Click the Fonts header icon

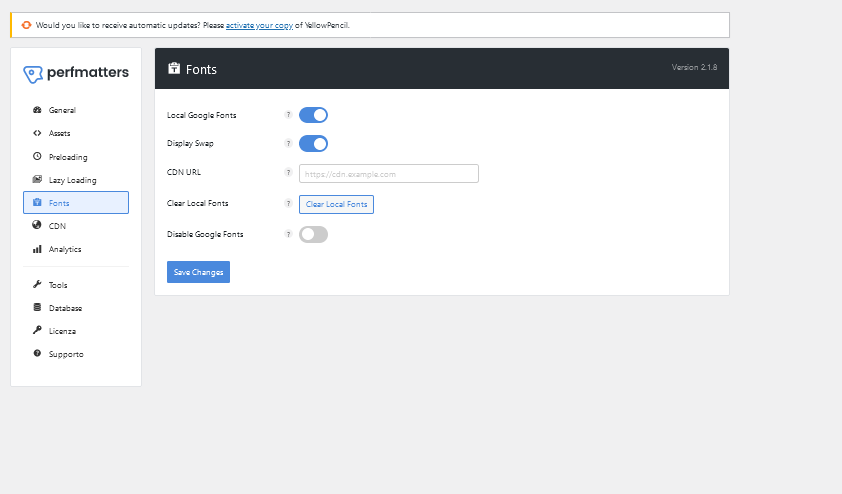(174, 68)
